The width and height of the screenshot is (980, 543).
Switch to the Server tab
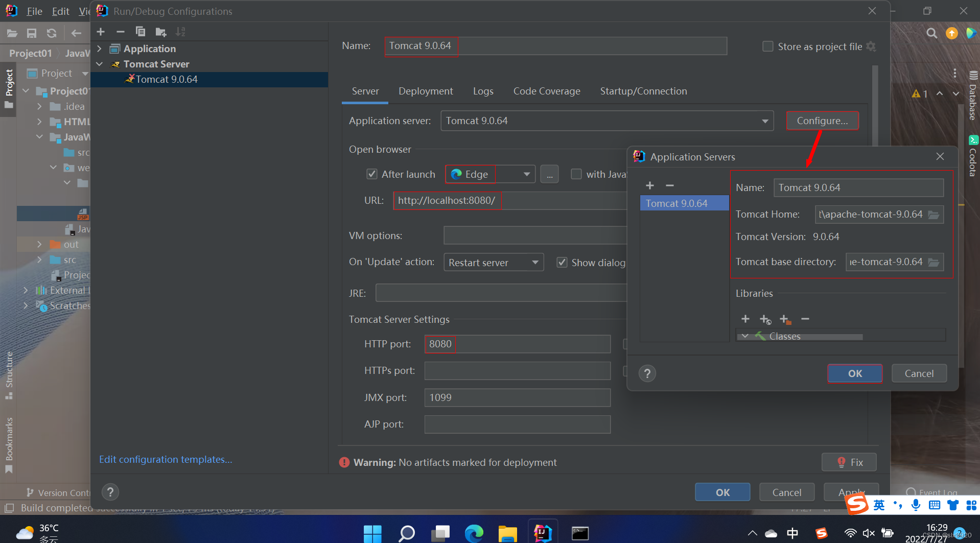[365, 91]
